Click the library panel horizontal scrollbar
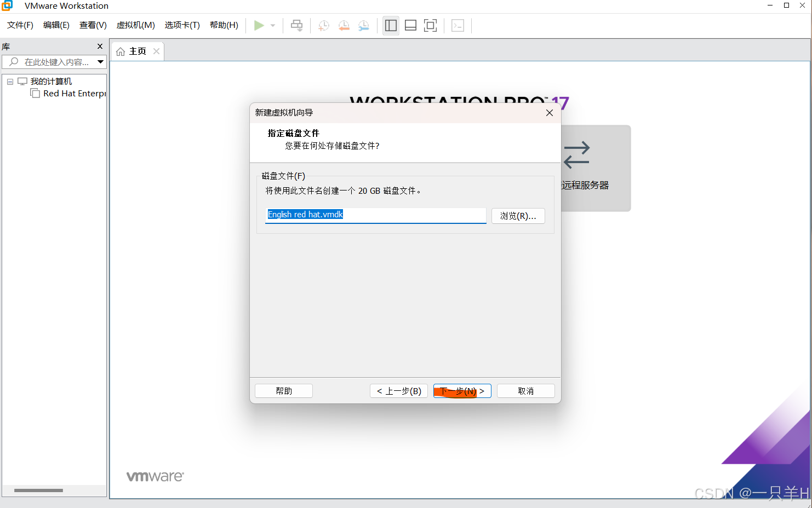The height and width of the screenshot is (508, 812). 38,490
